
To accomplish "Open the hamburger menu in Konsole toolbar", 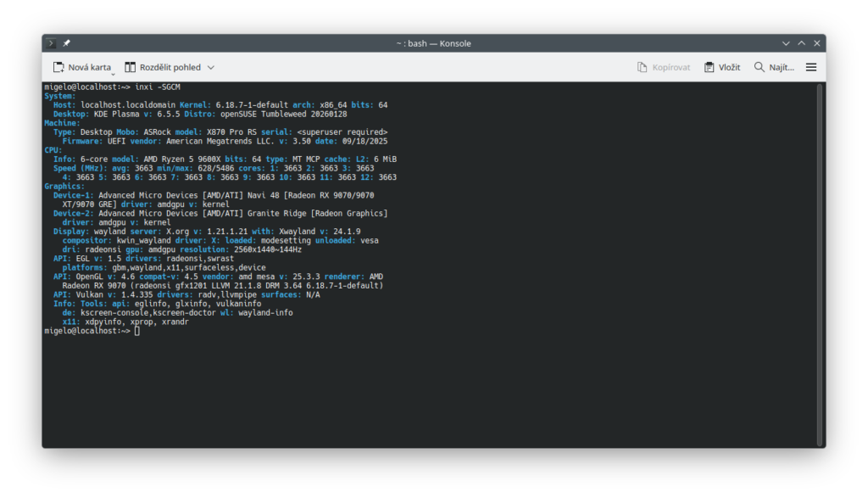I will pos(811,67).
